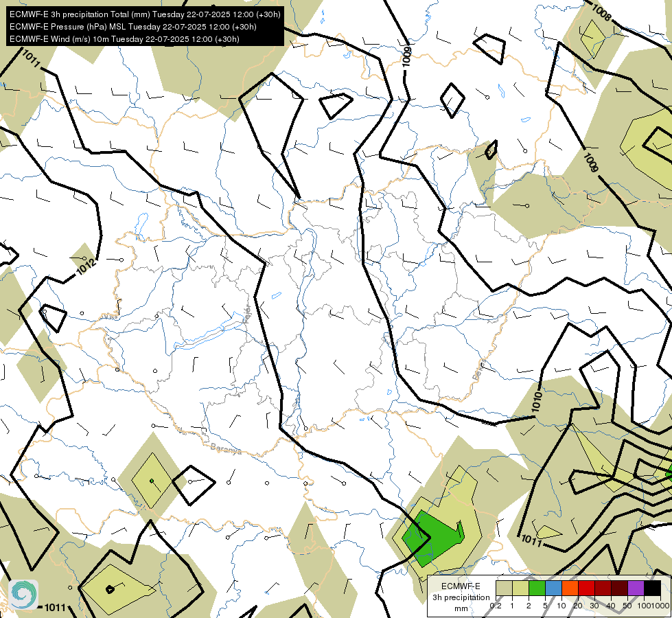This screenshot has width=672, height=618.
Task: Click the 3h precipitation Total header line
Action: [145, 14]
